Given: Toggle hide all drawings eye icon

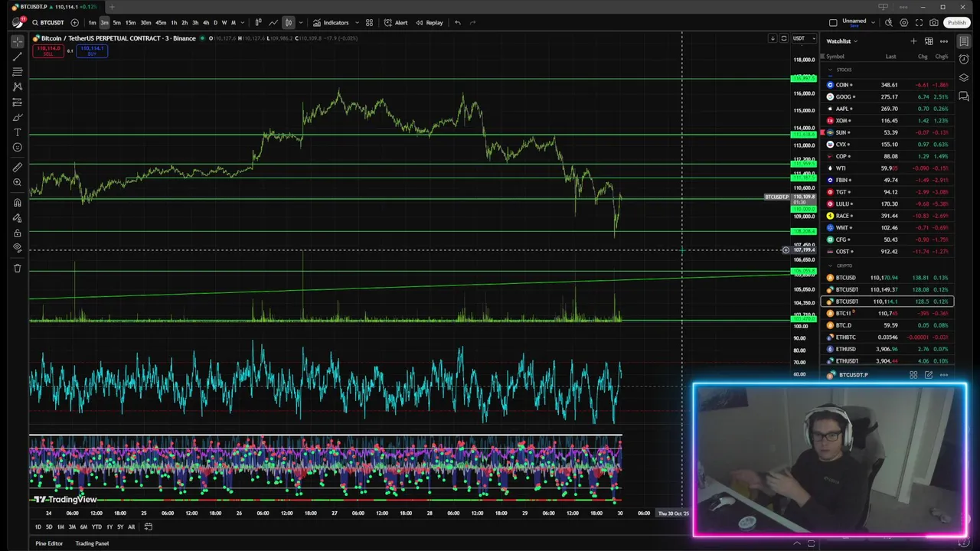Looking at the screenshot, I should point(17,248).
